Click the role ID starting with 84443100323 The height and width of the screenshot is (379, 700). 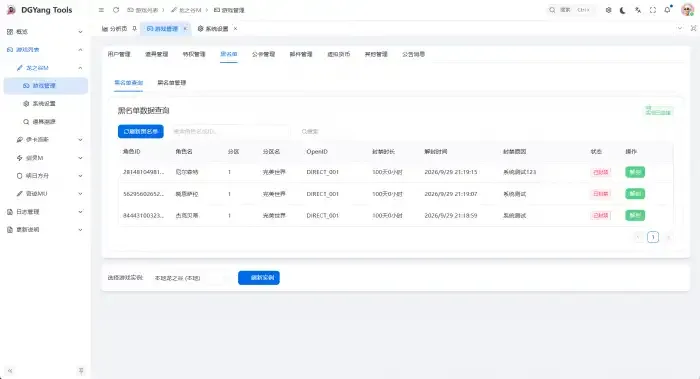[x=143, y=215]
